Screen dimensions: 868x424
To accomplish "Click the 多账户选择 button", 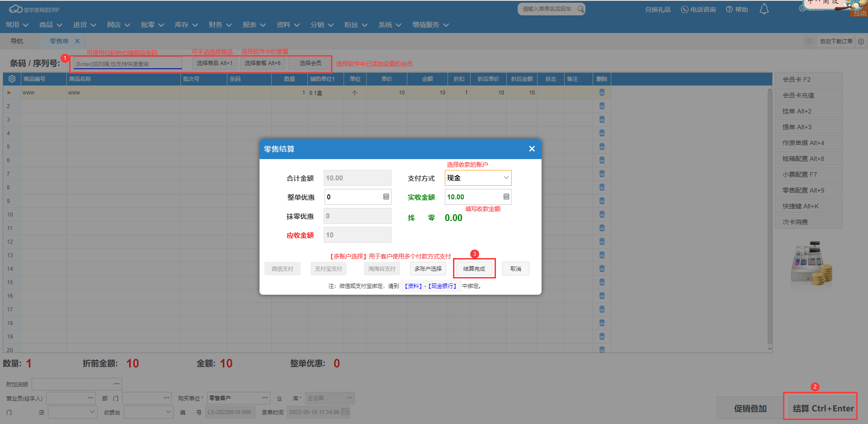I will click(428, 269).
